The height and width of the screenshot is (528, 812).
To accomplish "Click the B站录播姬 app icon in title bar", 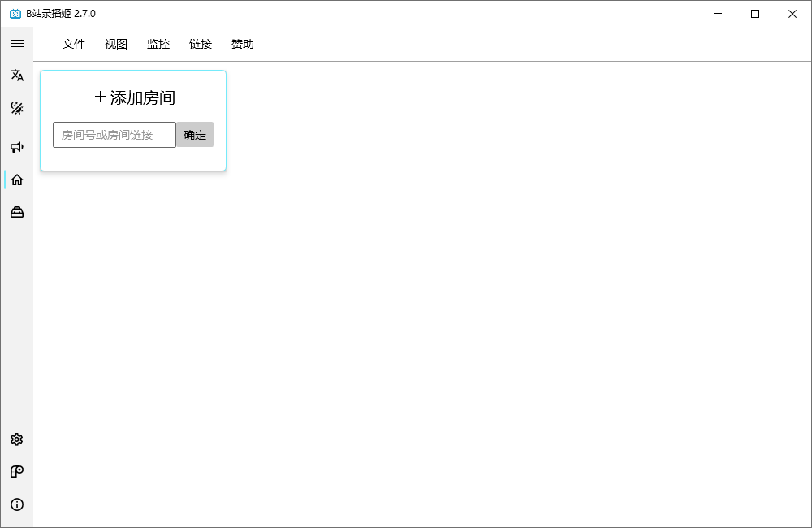I will pyautogui.click(x=15, y=14).
